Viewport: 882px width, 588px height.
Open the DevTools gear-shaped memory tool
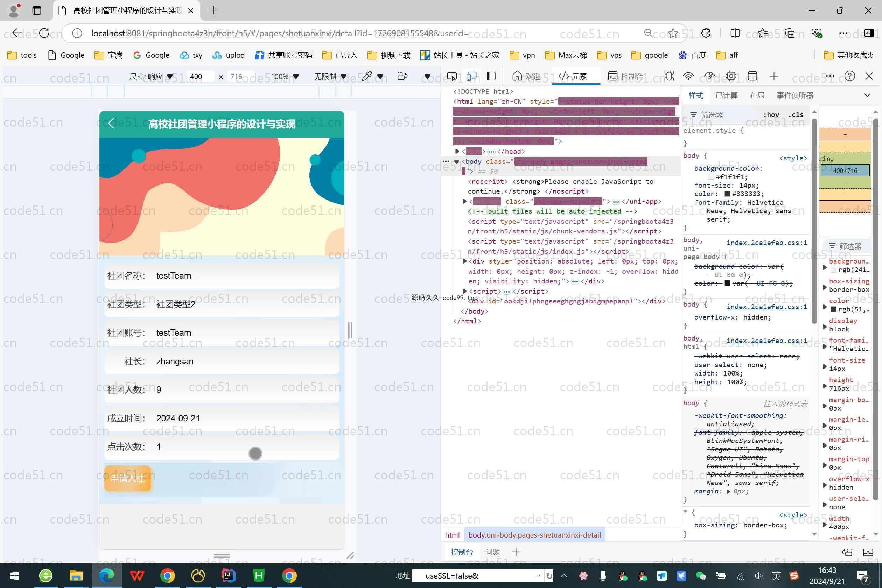coord(731,77)
